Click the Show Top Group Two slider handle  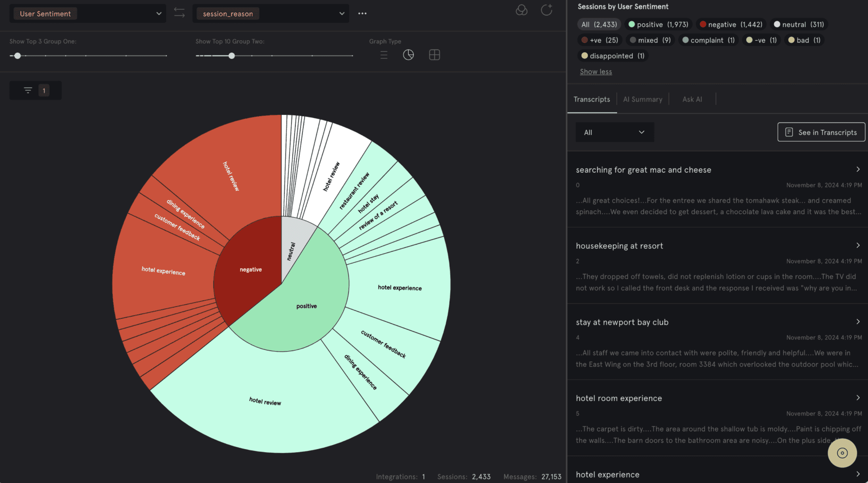232,56
